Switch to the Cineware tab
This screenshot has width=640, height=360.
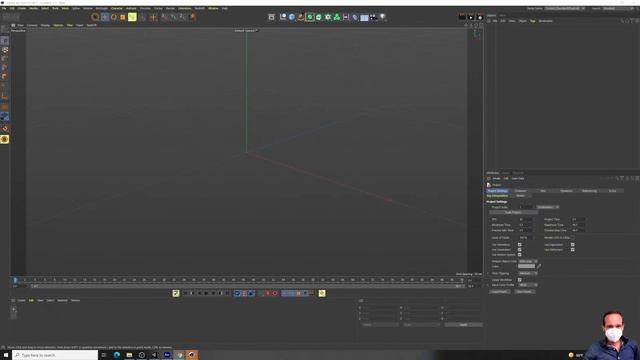coord(520,191)
